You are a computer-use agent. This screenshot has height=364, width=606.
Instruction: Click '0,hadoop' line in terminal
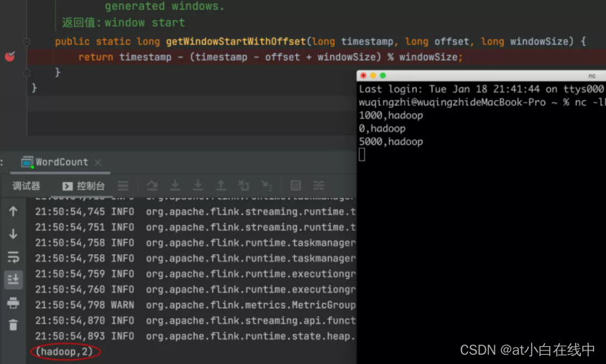point(382,129)
